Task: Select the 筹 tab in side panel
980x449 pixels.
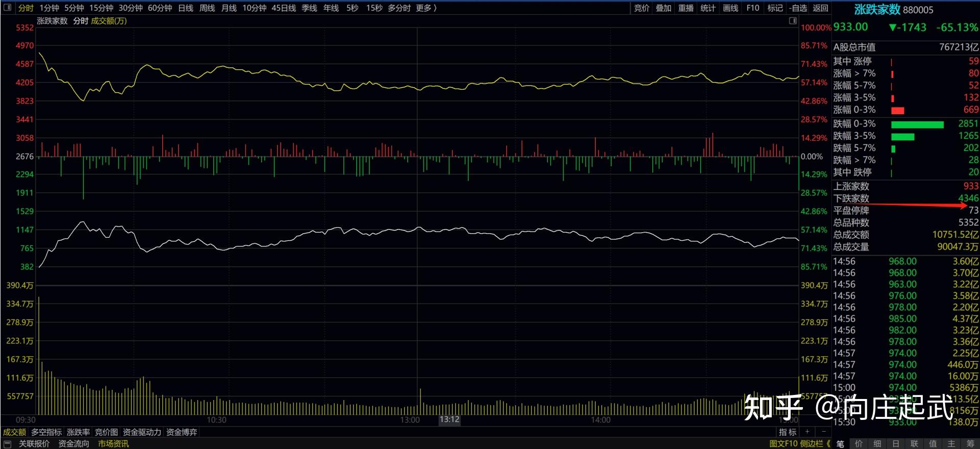Action: (970, 444)
